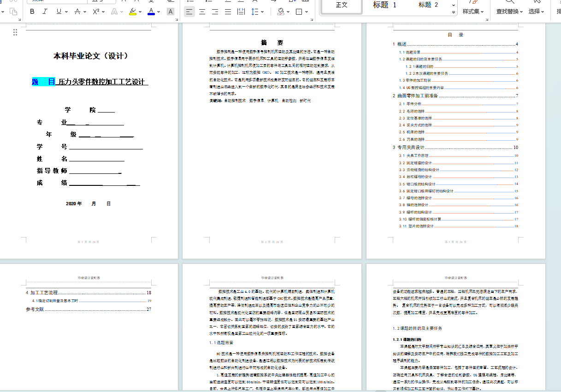Align paragraph to the left

tap(189, 12)
